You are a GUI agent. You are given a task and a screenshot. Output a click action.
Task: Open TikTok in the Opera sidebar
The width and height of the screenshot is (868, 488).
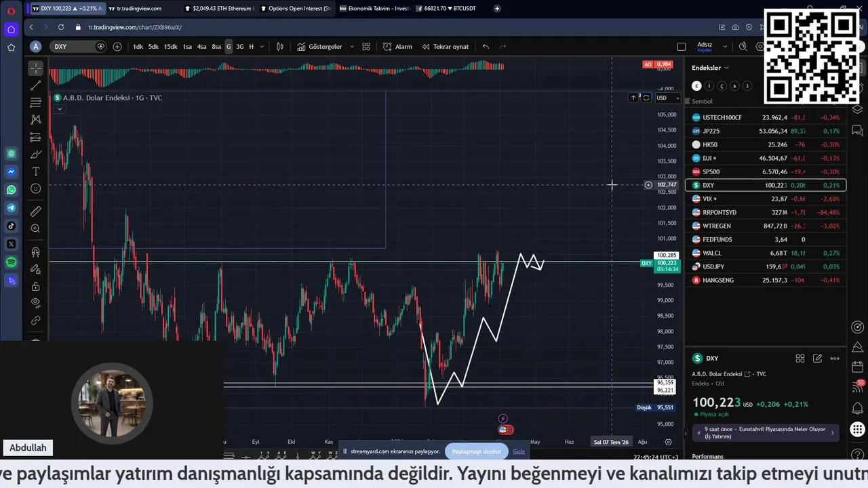(12, 226)
